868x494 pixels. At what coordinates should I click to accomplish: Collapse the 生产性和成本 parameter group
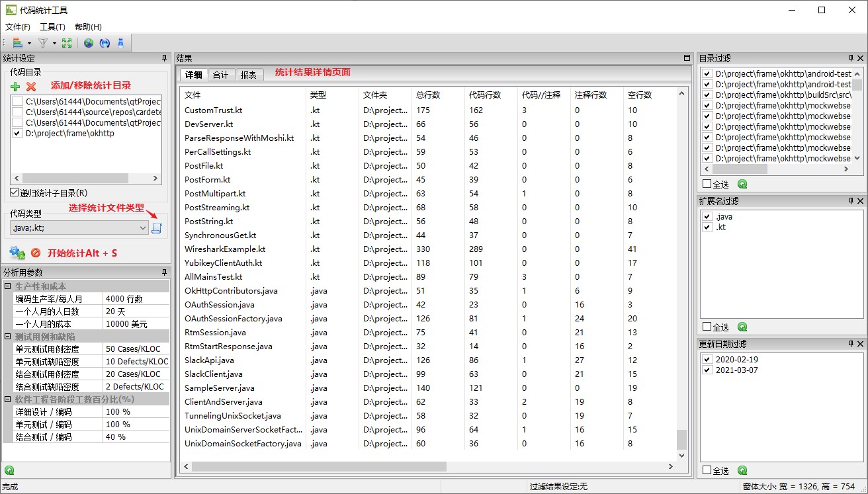(7, 286)
